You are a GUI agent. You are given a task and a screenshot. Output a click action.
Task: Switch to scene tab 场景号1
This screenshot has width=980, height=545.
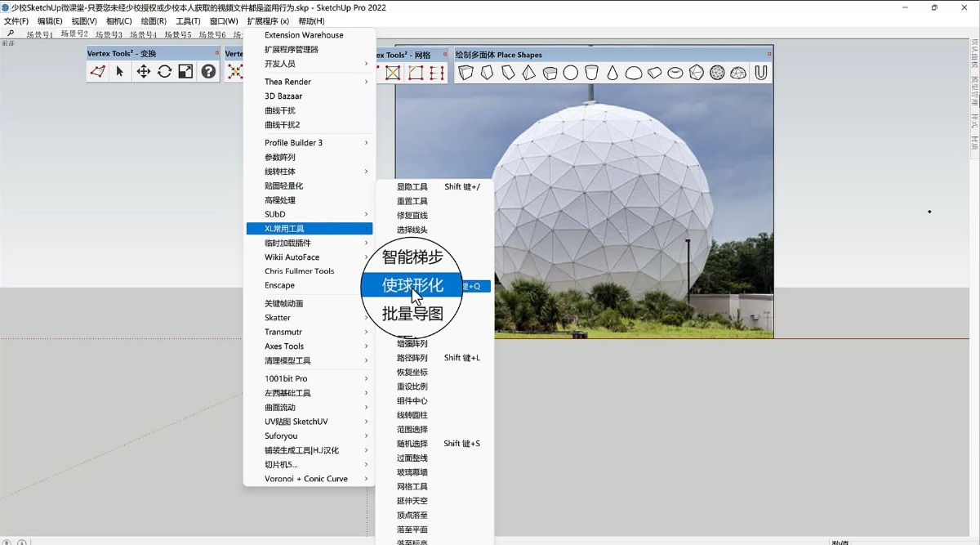point(39,35)
